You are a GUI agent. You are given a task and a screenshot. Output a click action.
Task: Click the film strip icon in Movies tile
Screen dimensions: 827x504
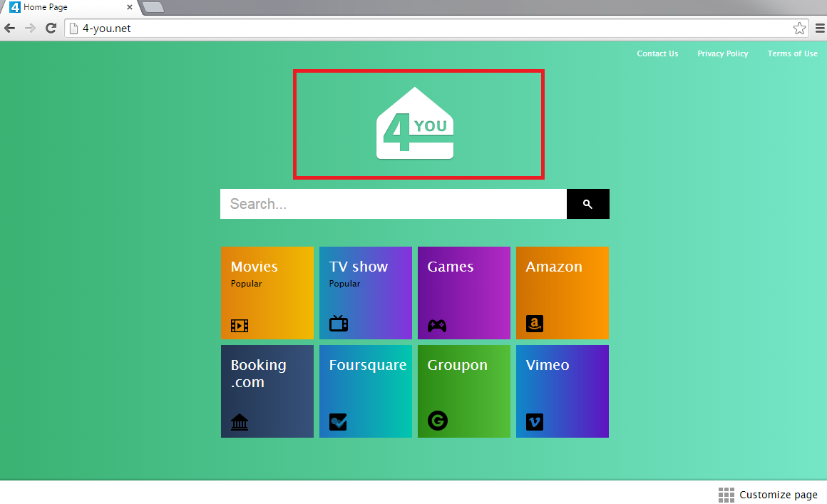point(240,325)
